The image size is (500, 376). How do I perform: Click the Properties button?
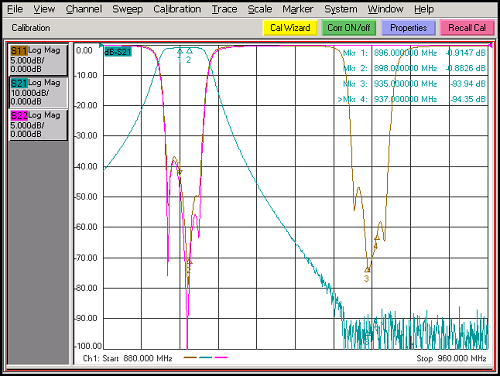pyautogui.click(x=408, y=28)
